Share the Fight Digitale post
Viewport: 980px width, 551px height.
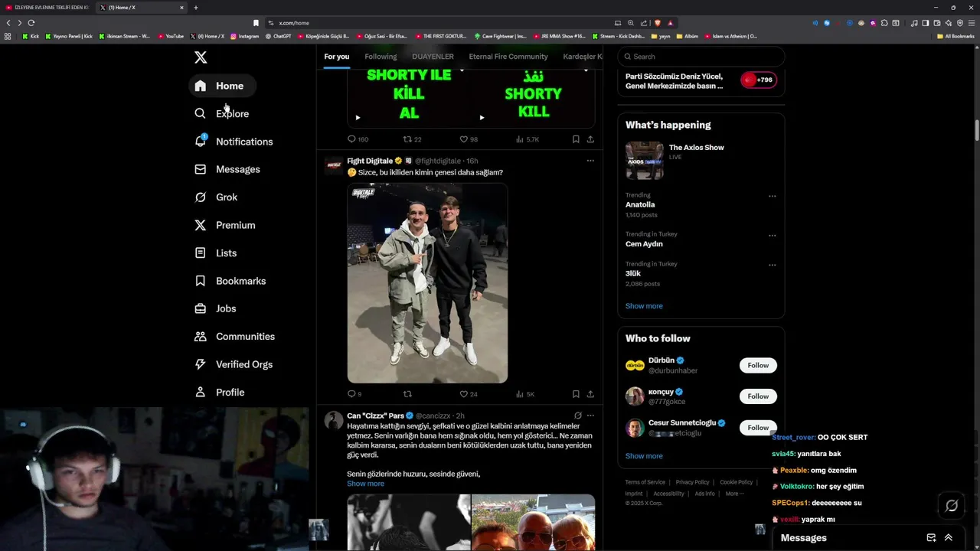(590, 394)
